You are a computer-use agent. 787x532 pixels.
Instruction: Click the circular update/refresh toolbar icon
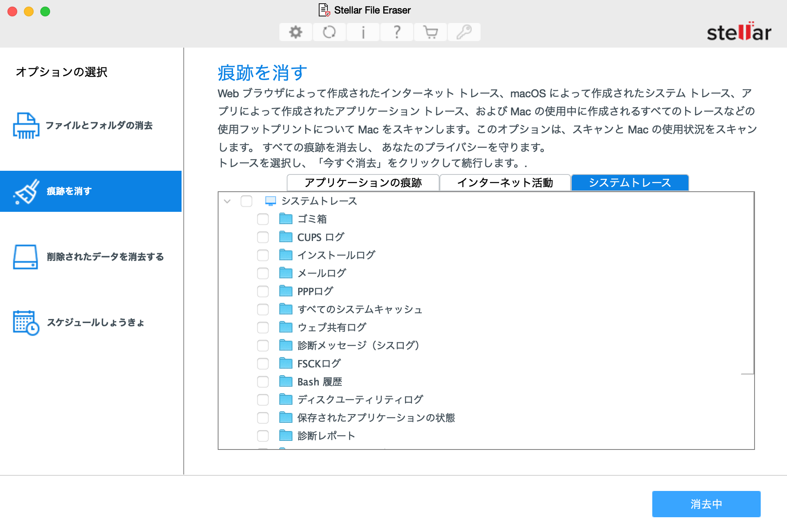(329, 32)
